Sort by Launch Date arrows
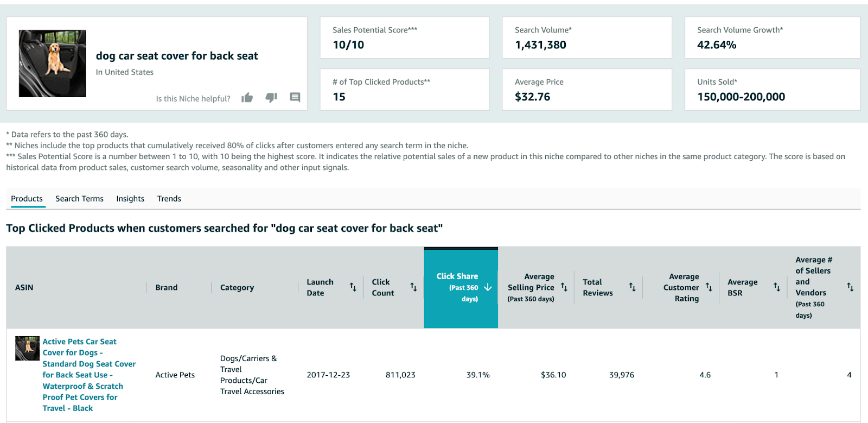Viewport: 868px width, 423px height. [x=353, y=287]
